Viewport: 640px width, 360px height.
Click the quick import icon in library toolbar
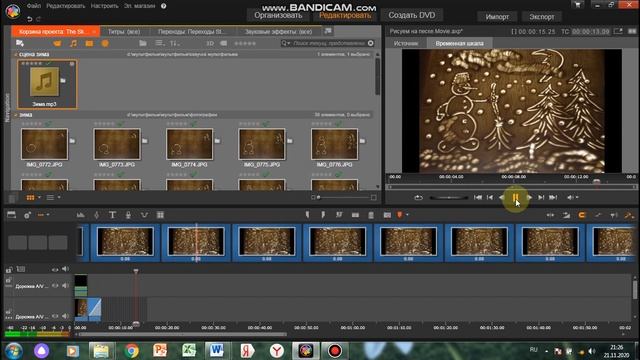click(20, 43)
